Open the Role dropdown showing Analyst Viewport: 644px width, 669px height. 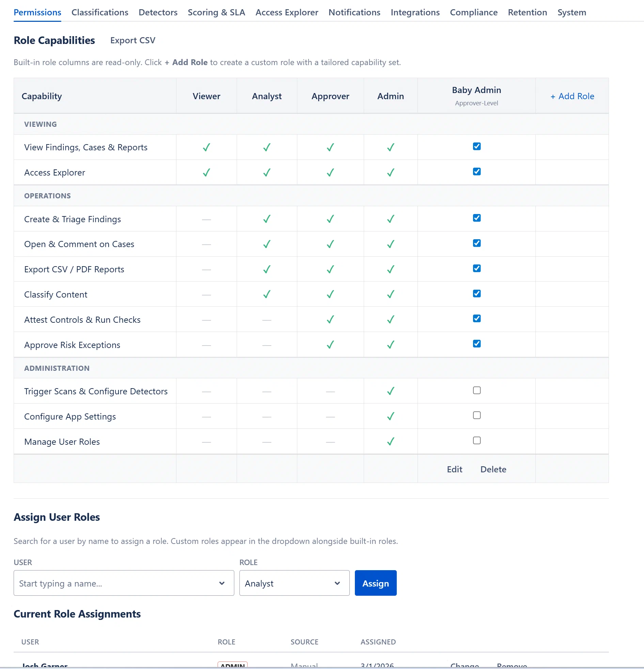pos(294,583)
